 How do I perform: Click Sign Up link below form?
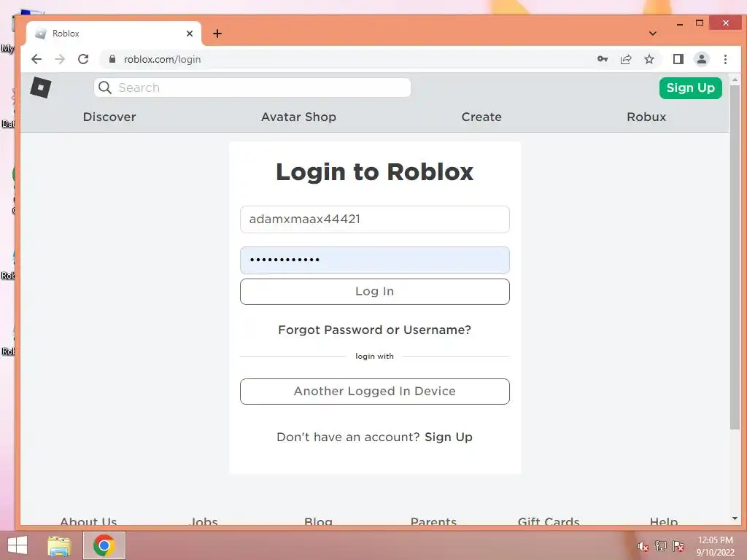point(449,437)
